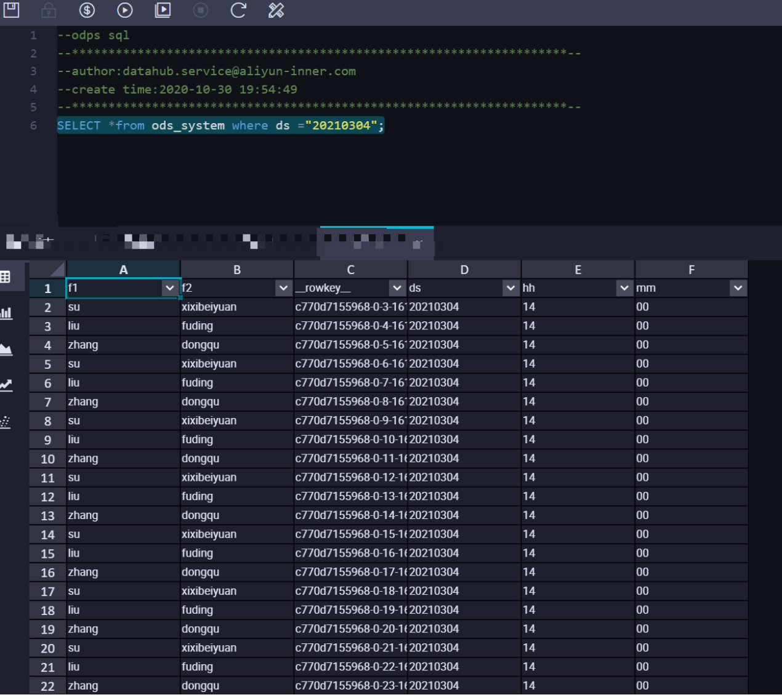Click the run with parameters icon
This screenshot has width=782, height=700.
[x=163, y=10]
